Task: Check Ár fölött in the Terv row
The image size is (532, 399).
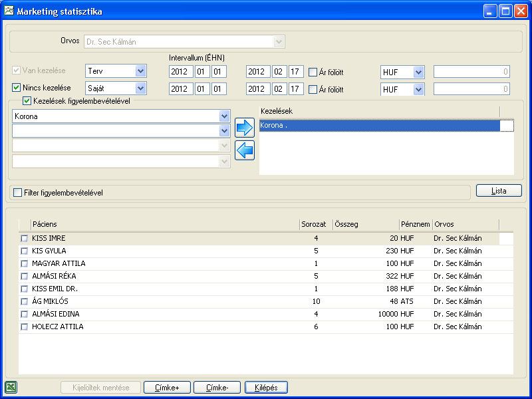Action: (x=313, y=72)
